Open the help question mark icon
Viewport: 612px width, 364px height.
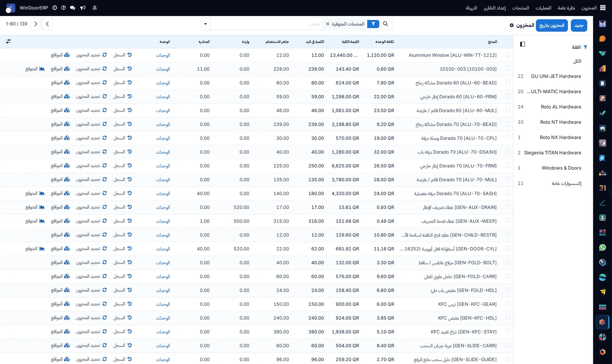click(x=63, y=8)
